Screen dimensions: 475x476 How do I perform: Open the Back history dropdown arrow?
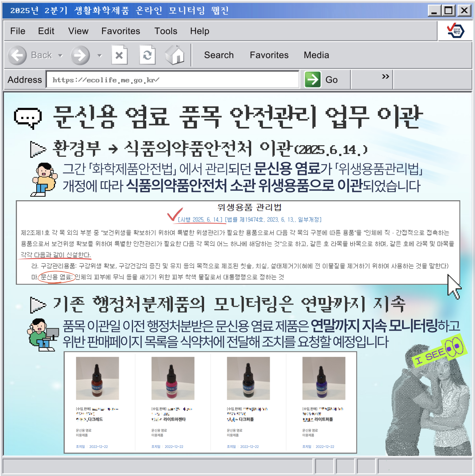pos(60,56)
